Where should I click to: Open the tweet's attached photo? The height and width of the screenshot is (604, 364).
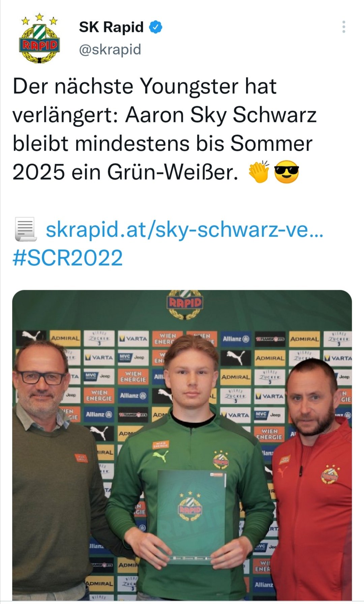click(182, 445)
